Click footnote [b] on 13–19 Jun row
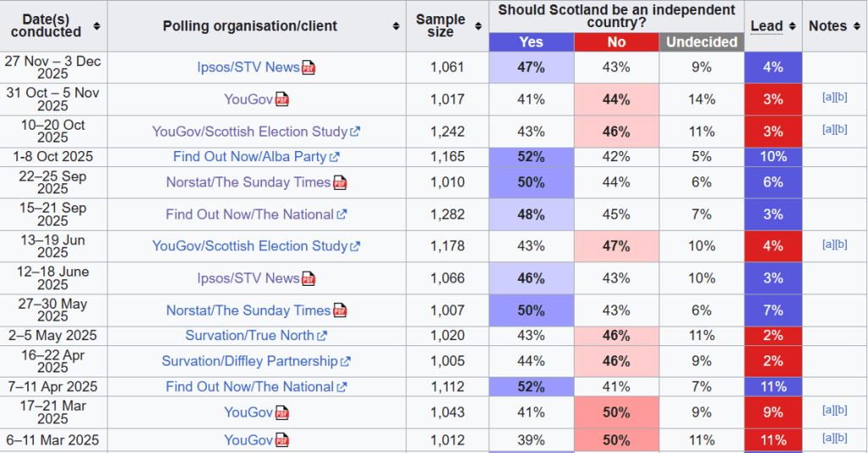868x453 pixels. pyautogui.click(x=841, y=244)
